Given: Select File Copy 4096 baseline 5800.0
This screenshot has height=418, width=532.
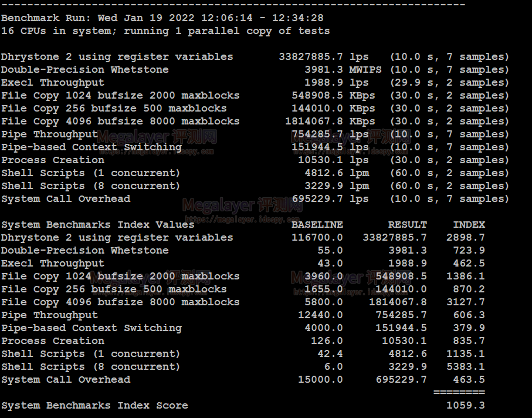Looking at the screenshot, I should tap(324, 302).
